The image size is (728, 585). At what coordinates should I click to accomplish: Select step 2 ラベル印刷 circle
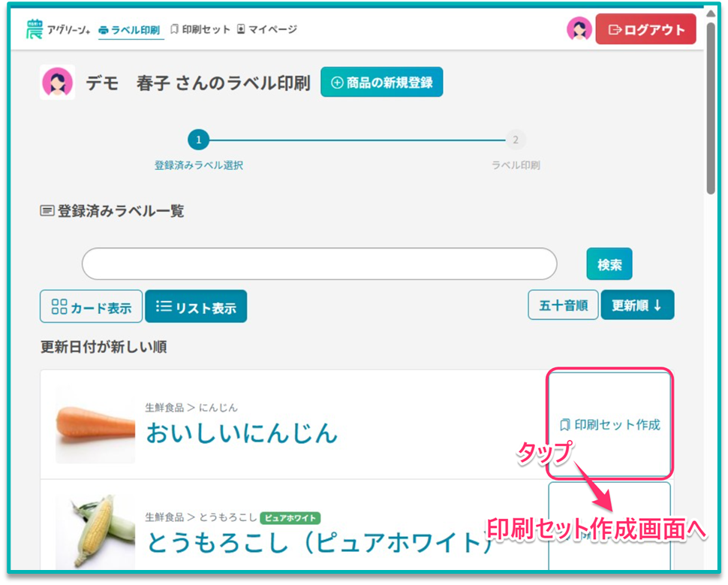point(515,140)
